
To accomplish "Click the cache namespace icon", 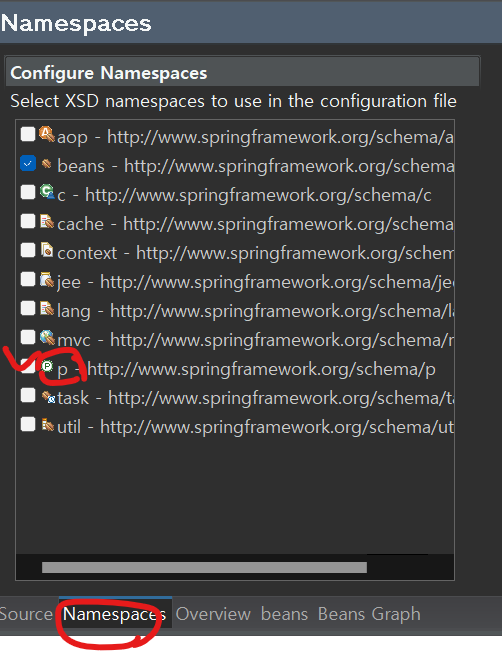I will 47,221.
